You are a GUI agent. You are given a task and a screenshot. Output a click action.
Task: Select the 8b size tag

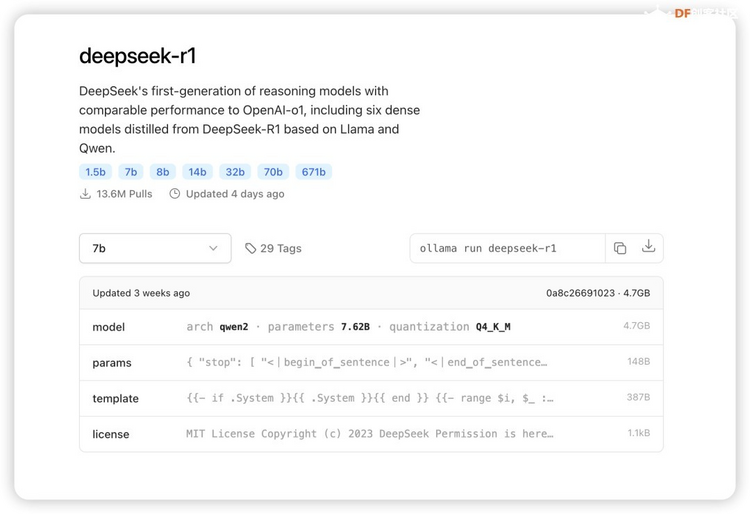[163, 172]
